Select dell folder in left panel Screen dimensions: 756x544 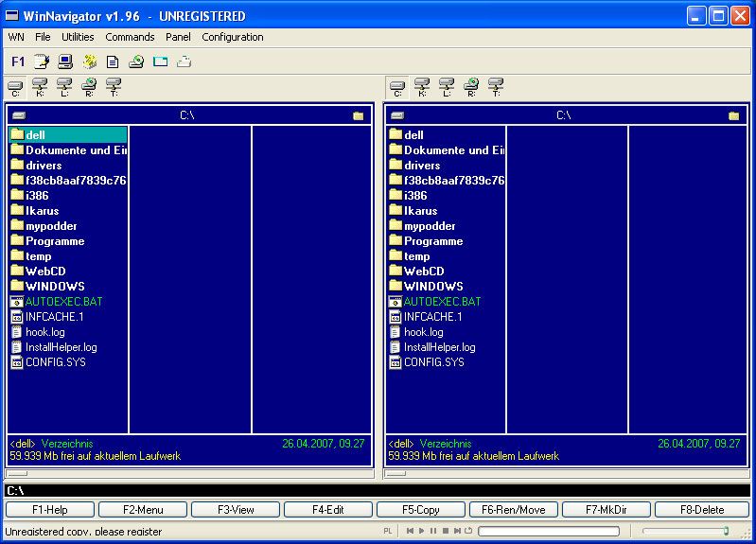pos(68,135)
